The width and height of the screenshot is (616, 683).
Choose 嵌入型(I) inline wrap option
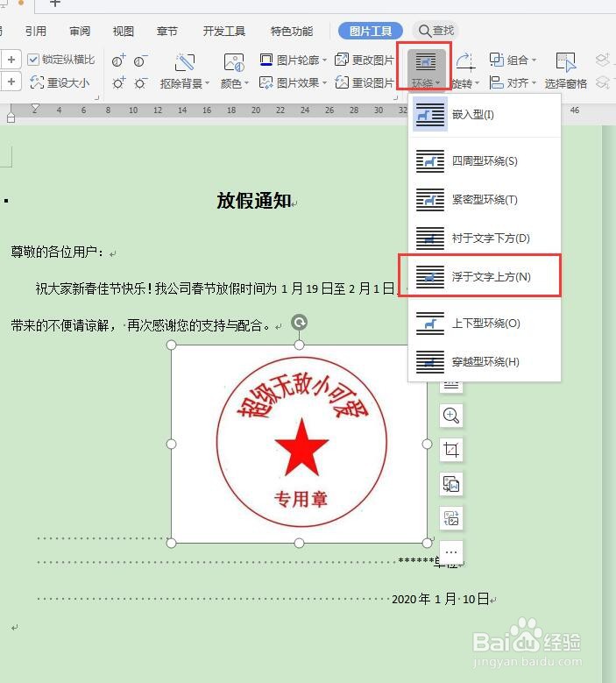tap(484, 115)
